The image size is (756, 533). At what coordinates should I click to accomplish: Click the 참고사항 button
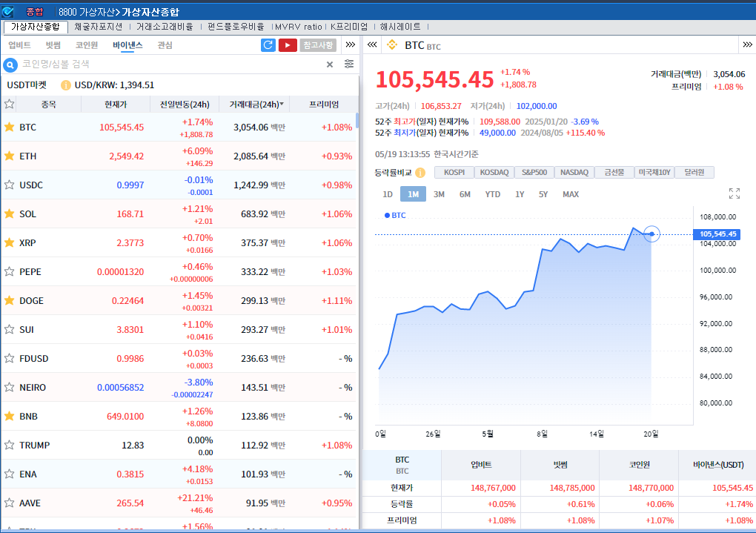tap(318, 44)
